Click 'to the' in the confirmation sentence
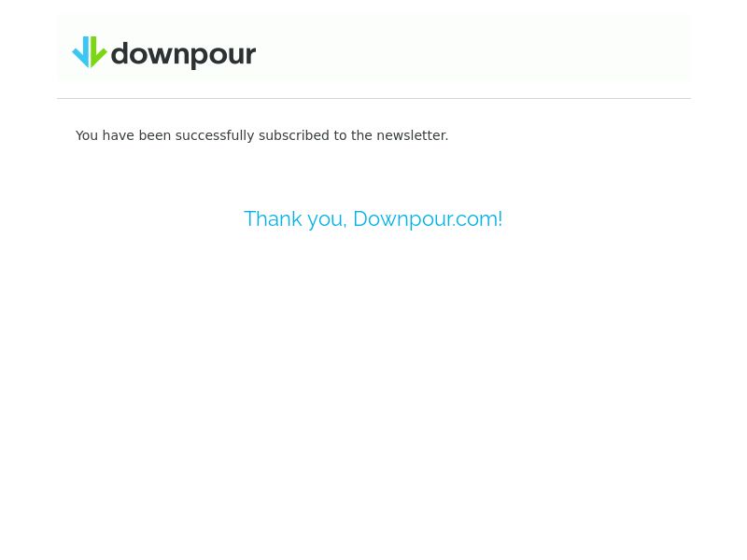Viewport: 747px width, 560px height. coord(353,135)
